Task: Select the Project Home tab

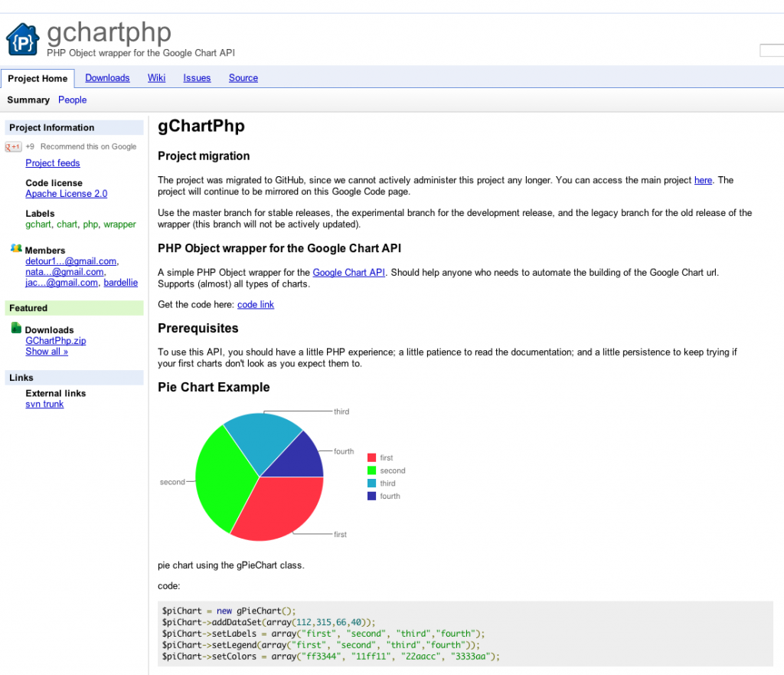Action: pos(38,77)
